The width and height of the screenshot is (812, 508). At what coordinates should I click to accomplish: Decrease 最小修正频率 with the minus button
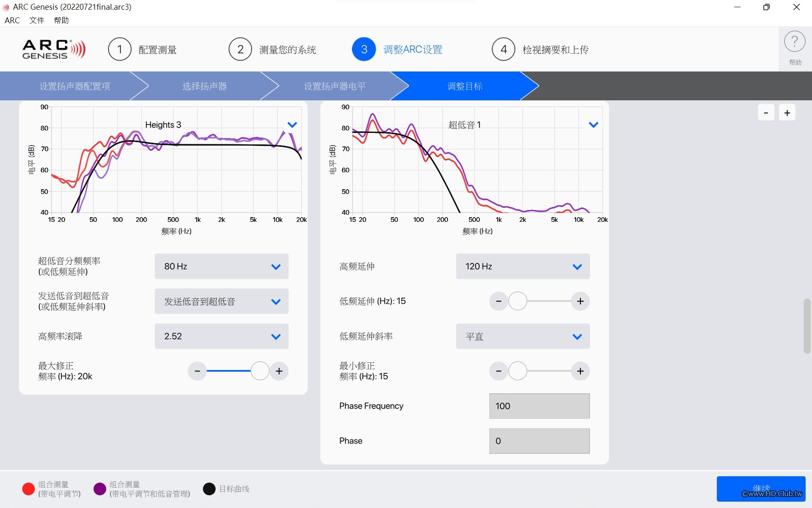click(499, 371)
